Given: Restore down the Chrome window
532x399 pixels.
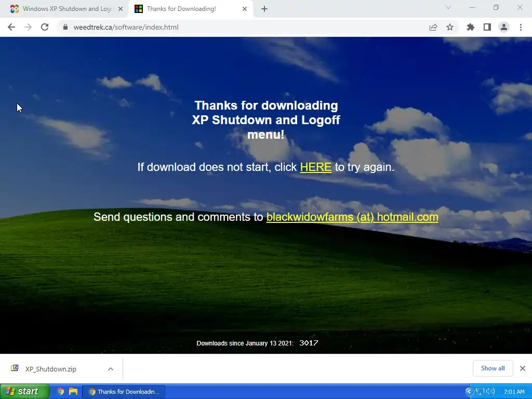Looking at the screenshot, I should 496,7.
